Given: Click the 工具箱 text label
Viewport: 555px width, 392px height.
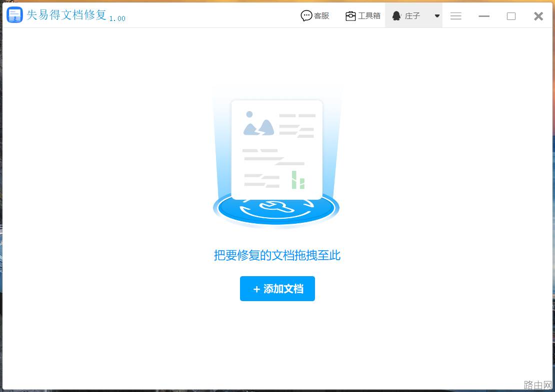Looking at the screenshot, I should 369,16.
